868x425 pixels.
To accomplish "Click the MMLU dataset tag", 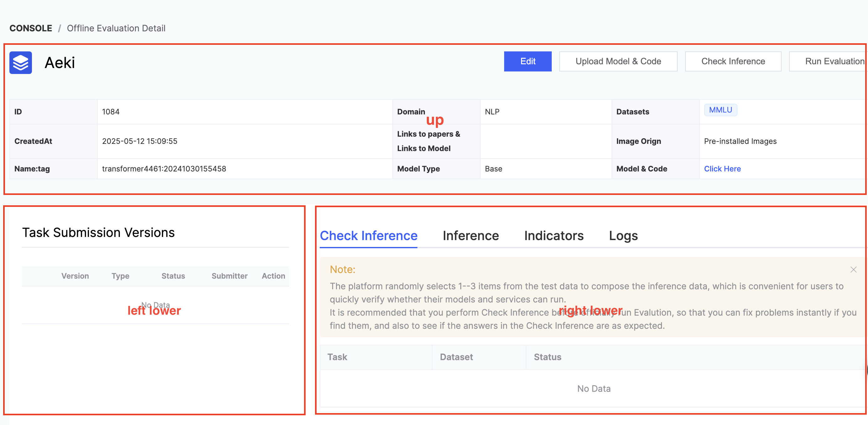I will click(x=720, y=110).
